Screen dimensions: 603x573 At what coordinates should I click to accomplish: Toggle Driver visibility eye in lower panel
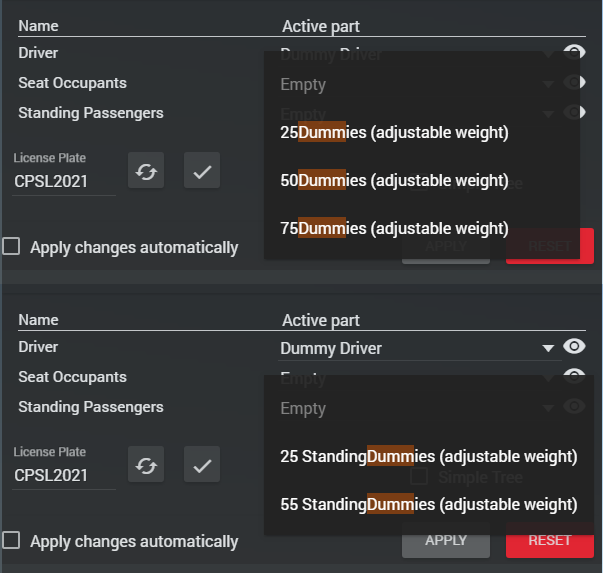click(x=574, y=347)
